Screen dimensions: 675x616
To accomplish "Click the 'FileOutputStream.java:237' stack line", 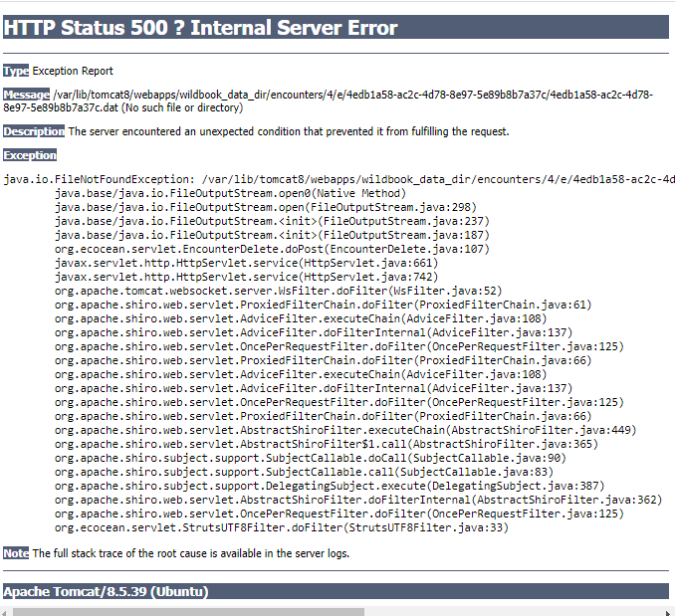I will 272,221.
